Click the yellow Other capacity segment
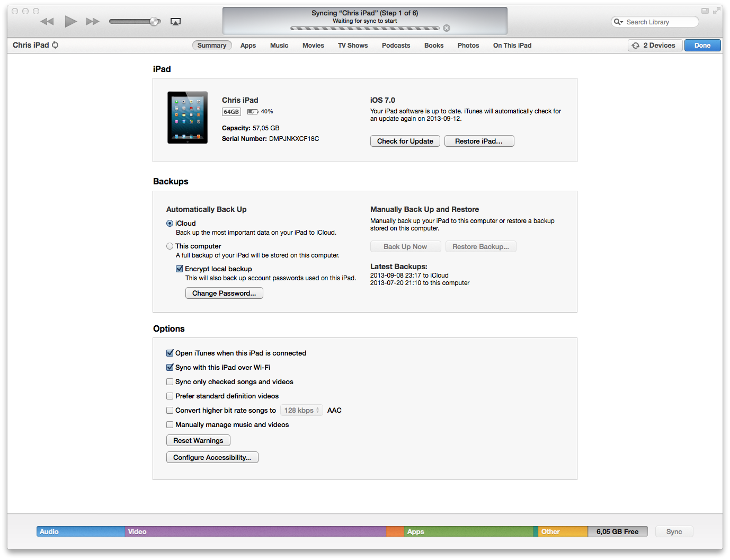The image size is (730, 560). coord(563,531)
